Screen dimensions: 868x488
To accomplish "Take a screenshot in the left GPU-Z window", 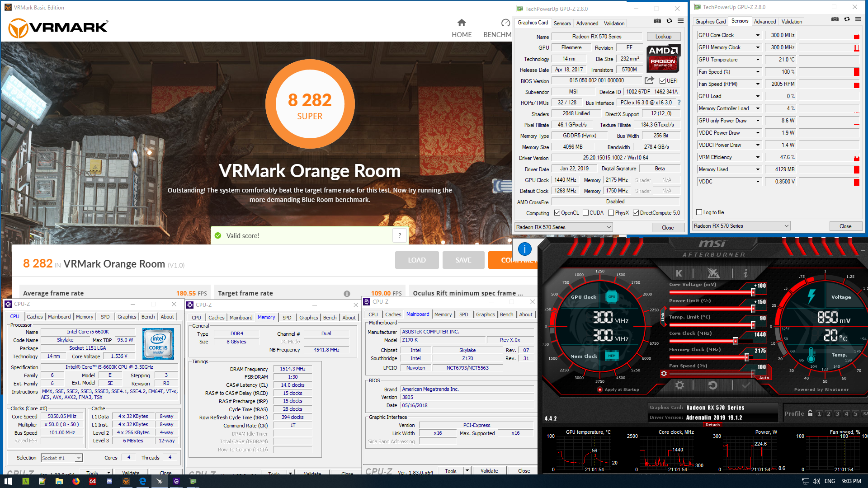I will 657,21.
